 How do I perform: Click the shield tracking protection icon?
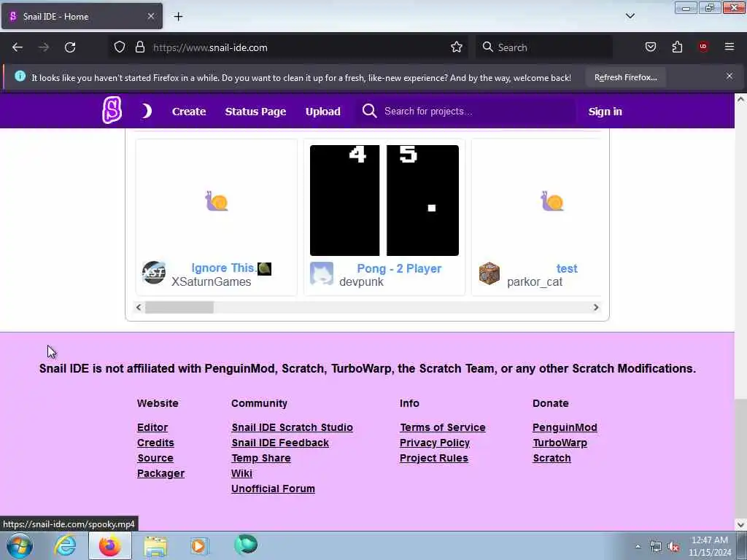pos(120,47)
